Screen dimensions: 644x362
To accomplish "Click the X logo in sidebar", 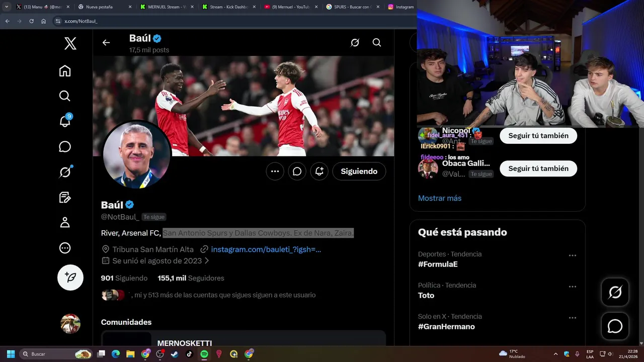I will click(x=70, y=44).
